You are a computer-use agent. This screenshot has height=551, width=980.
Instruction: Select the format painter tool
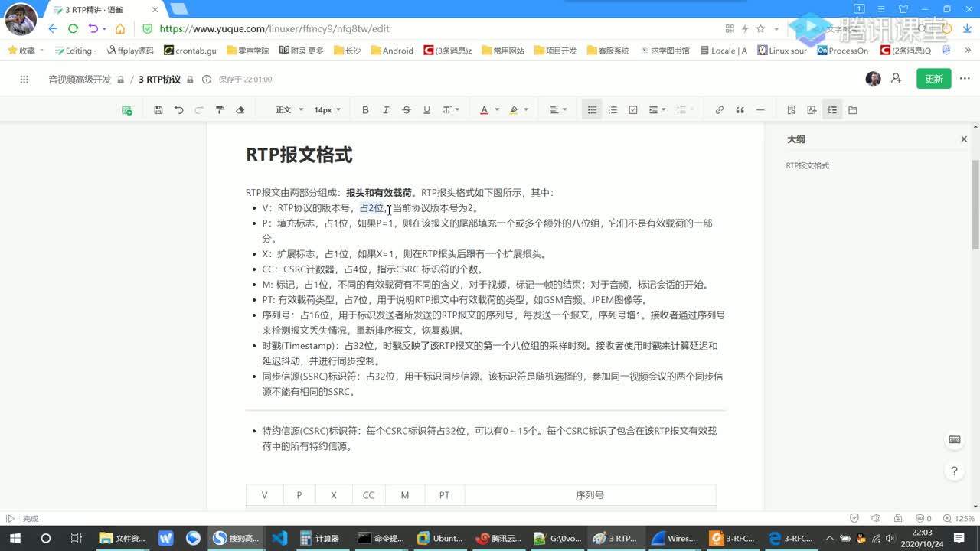pyautogui.click(x=220, y=110)
